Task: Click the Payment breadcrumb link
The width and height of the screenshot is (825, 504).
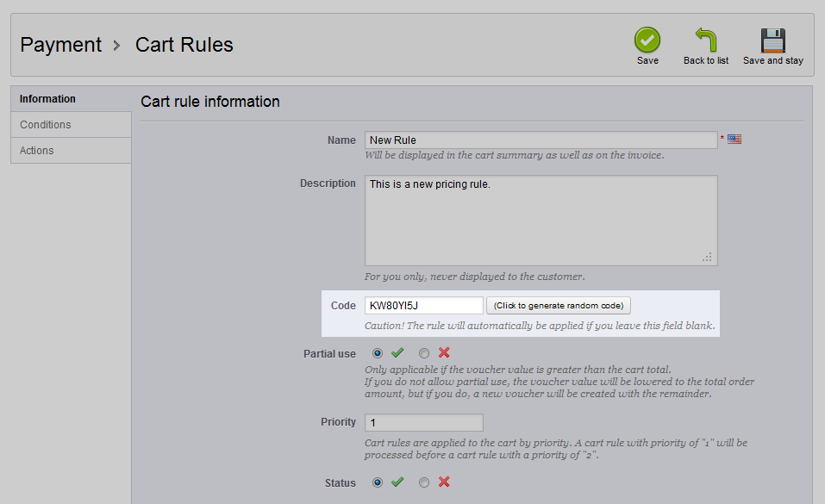Action: [x=61, y=45]
